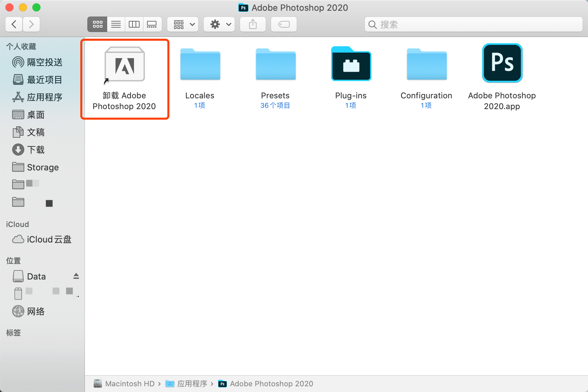Select the Configuration folder
This screenshot has width=588, height=392.
click(x=426, y=65)
